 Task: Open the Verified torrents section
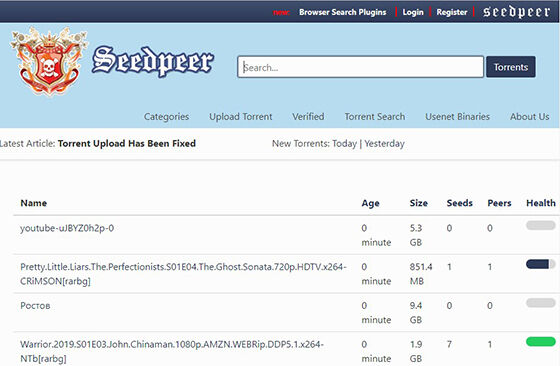[x=308, y=117]
